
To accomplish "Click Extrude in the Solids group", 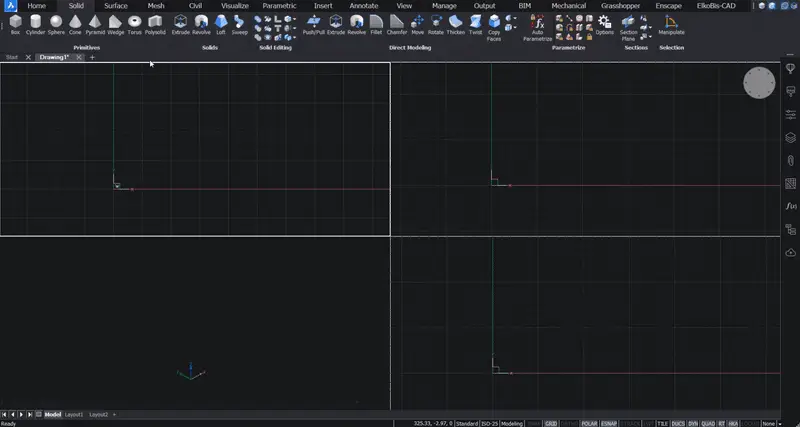I will (x=181, y=24).
